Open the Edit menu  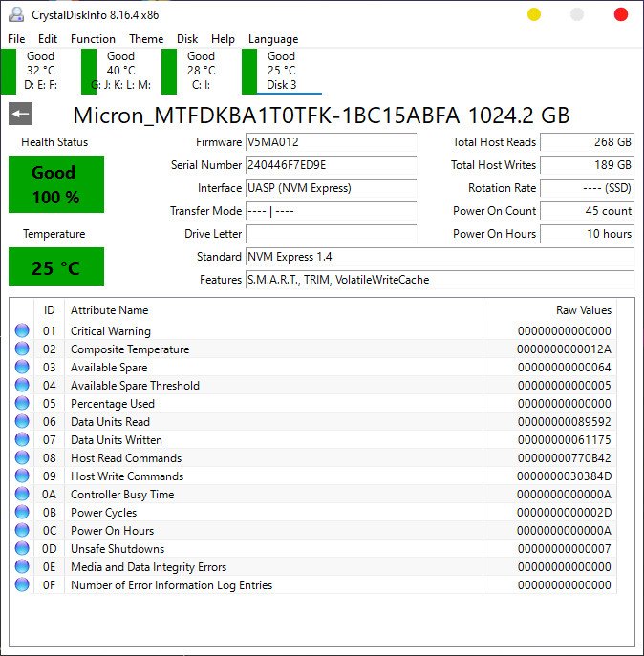48,39
